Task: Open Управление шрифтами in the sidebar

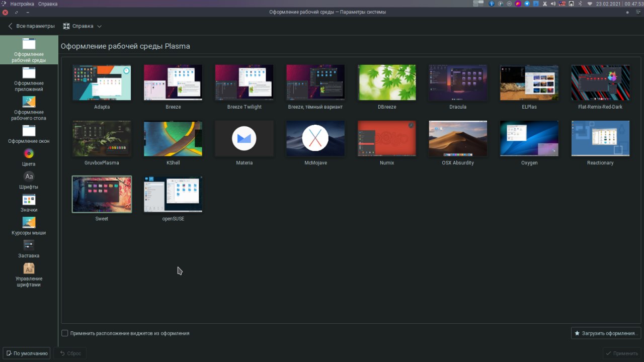Action: pos(29,275)
